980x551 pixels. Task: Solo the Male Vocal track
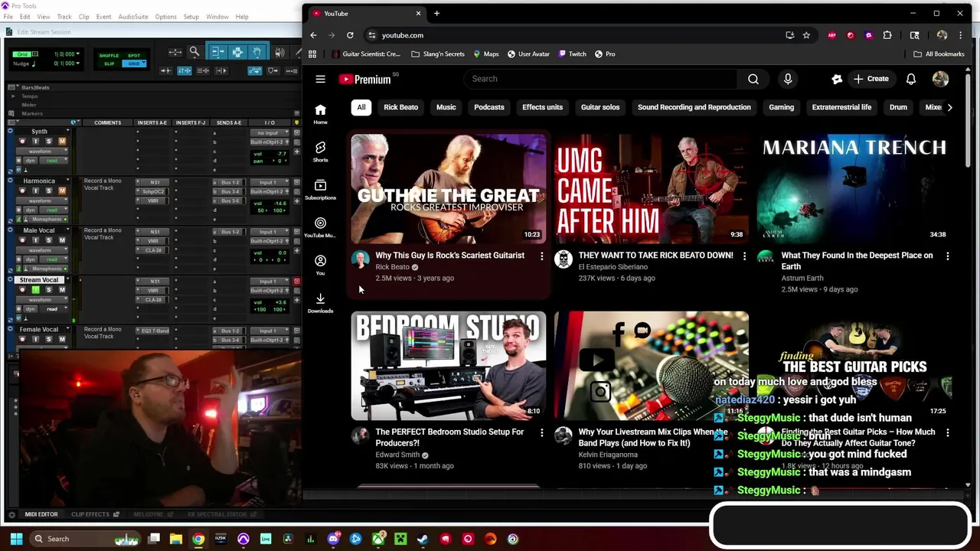[49, 240]
